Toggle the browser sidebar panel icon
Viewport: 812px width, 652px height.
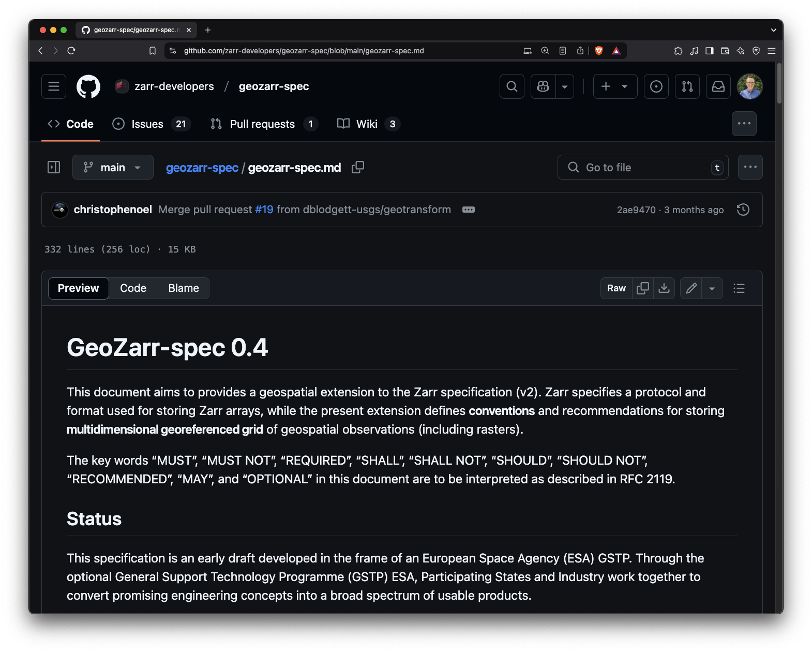710,51
